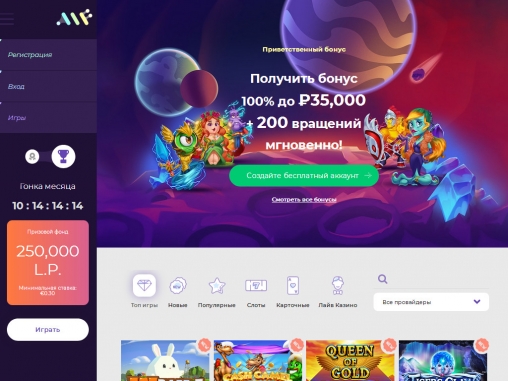This screenshot has height=381, width=508.
Task: Click the Создайте бесплатный аккаунт button
Action: pyautogui.click(x=304, y=175)
